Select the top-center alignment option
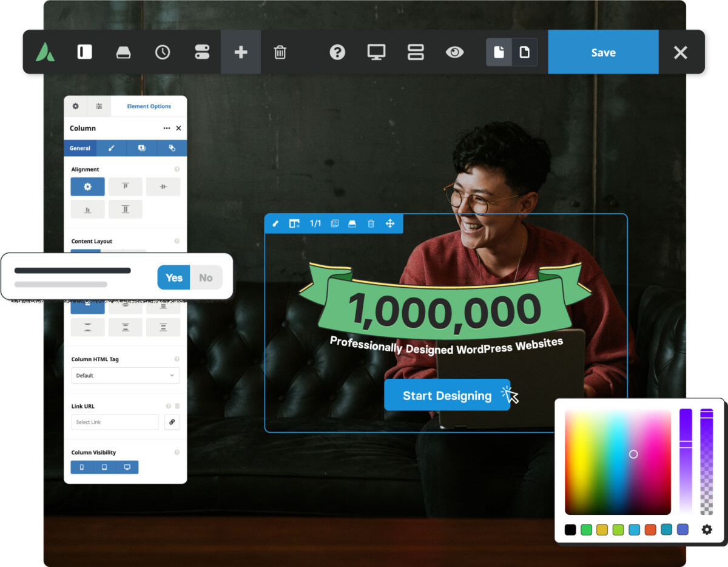The image size is (728, 567). pos(125,186)
